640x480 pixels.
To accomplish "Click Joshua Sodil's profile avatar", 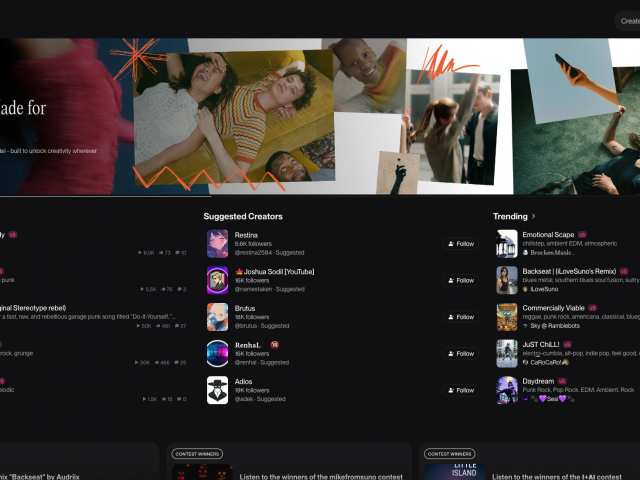I will click(218, 280).
